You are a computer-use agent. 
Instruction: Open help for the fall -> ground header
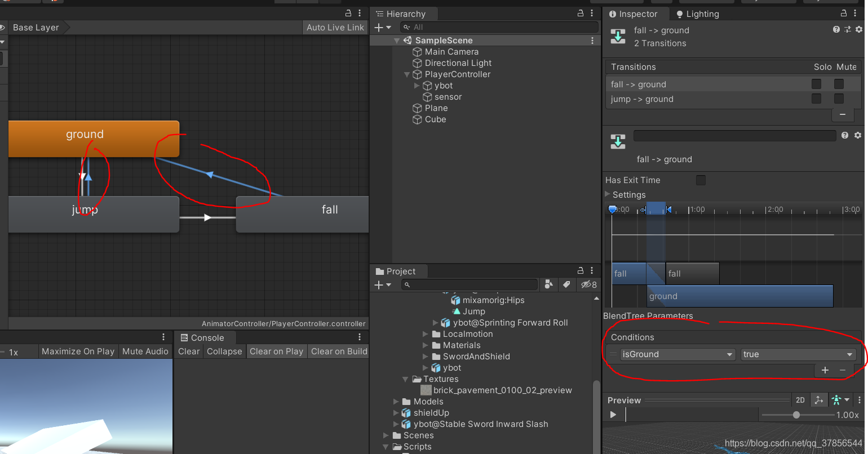(836, 29)
